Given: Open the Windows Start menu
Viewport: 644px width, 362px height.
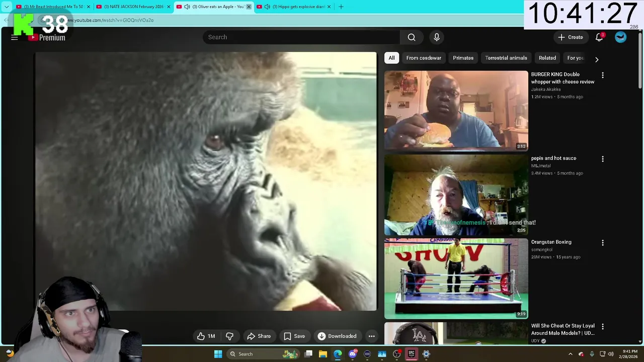Looking at the screenshot, I should 218,354.
